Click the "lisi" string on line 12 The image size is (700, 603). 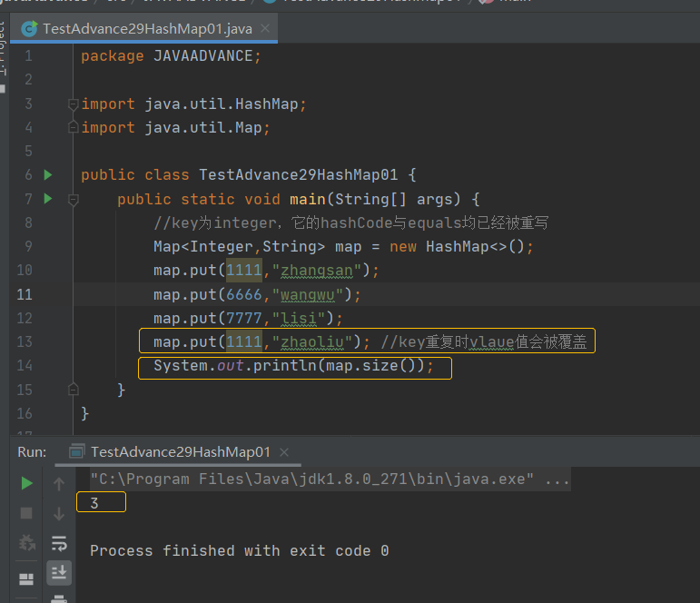tap(298, 319)
